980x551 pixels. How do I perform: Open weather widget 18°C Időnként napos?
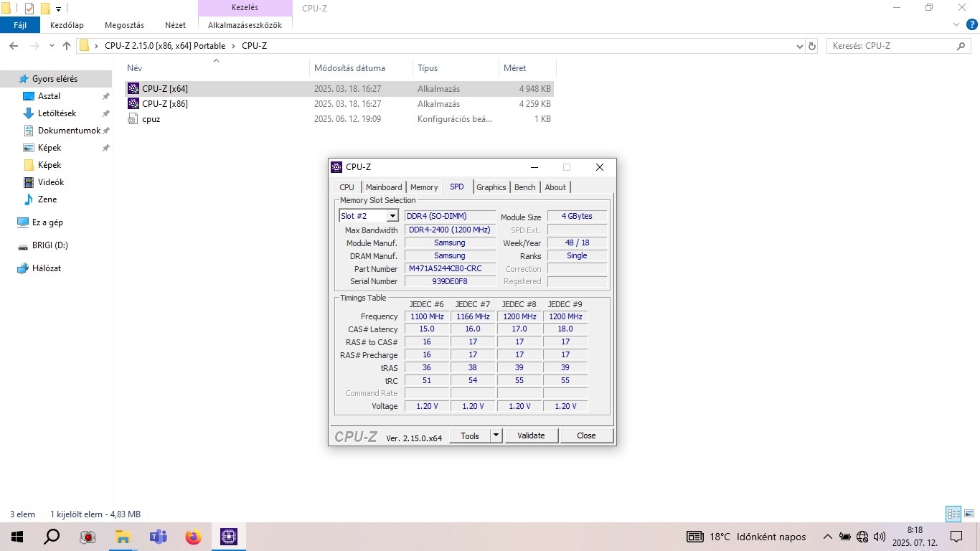coord(746,537)
